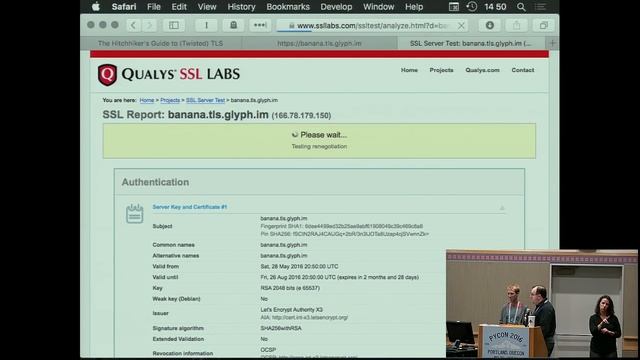The height and width of the screenshot is (360, 640).
Task: Open the Help menu
Action: click(414, 7)
